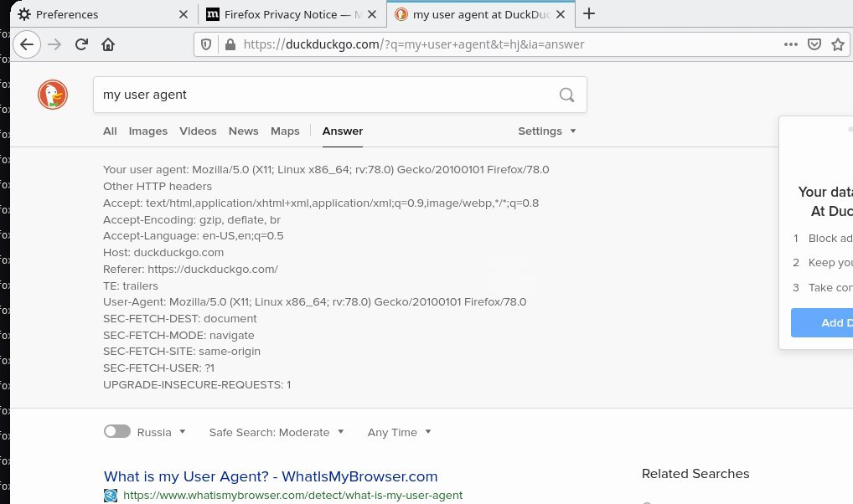This screenshot has height=504, width=853.
Task: Open What is my User Agent result
Action: pyautogui.click(x=271, y=476)
